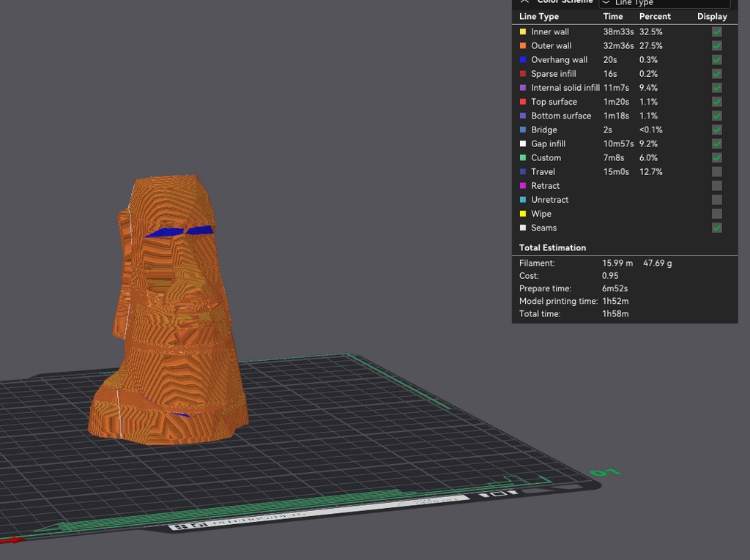Click the Retract row label

tap(545, 185)
